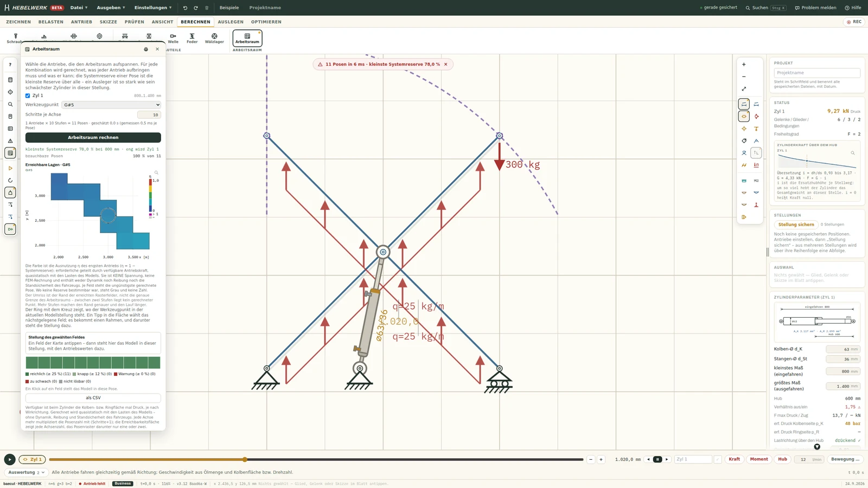Toggle the Hub display button
The image size is (868, 488).
pyautogui.click(x=782, y=459)
